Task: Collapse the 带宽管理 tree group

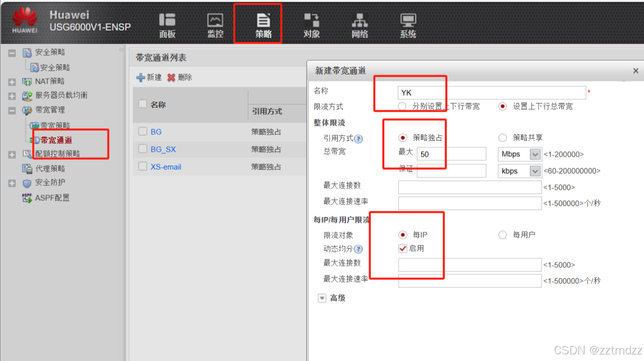Action: pyautogui.click(x=12, y=111)
